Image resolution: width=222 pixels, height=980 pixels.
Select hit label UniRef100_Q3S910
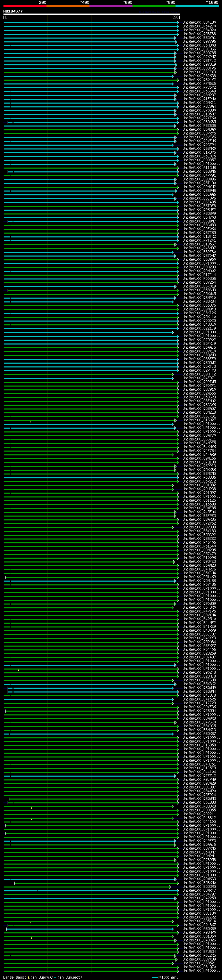tap(199, 390)
